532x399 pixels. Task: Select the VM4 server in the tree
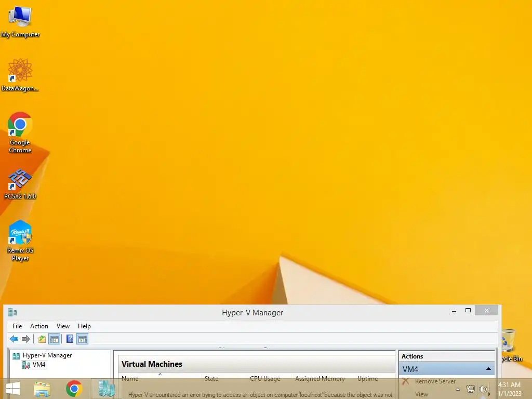(39, 365)
